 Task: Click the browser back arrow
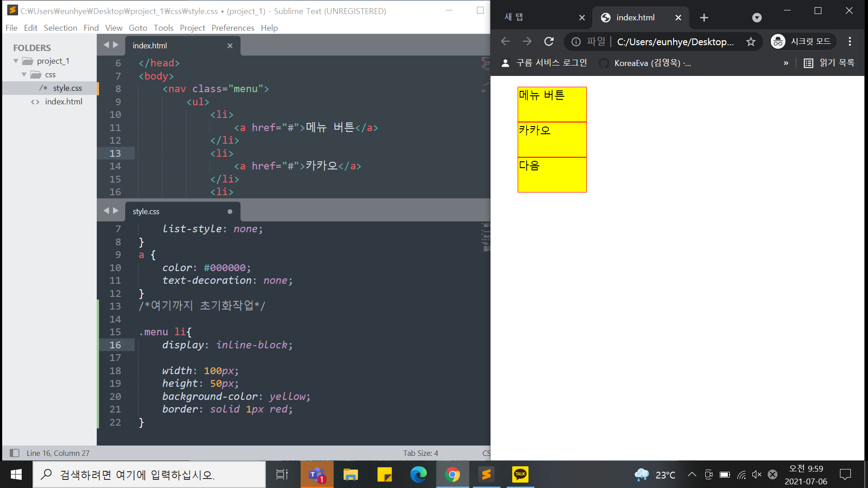[505, 42]
